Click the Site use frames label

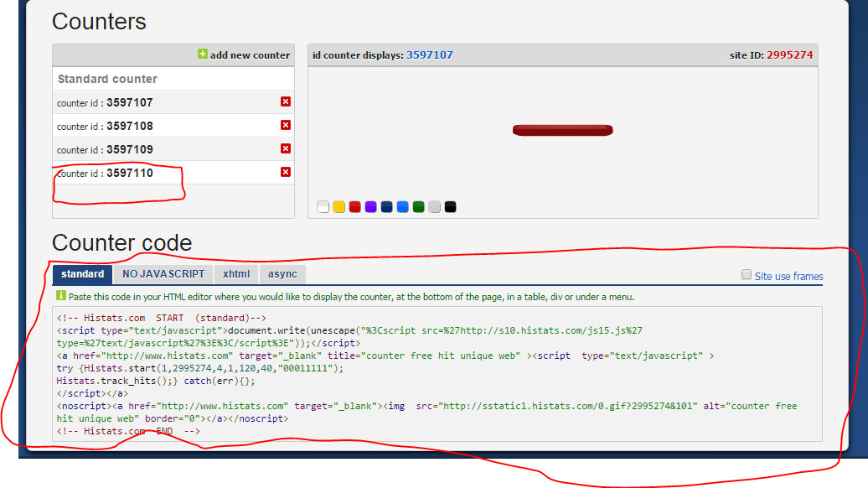(x=789, y=276)
